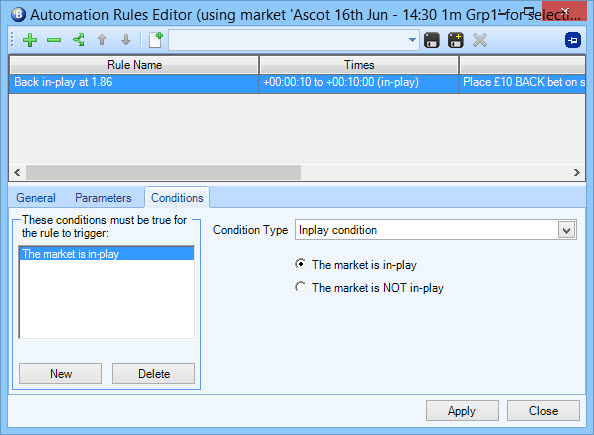Image resolution: width=594 pixels, height=435 pixels.
Task: Move rule down with down arrow
Action: (x=126, y=40)
